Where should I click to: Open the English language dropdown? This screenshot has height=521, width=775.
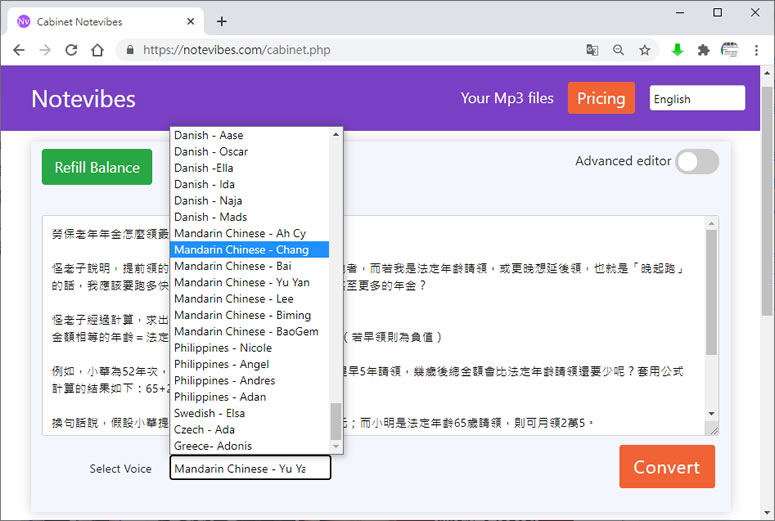697,98
